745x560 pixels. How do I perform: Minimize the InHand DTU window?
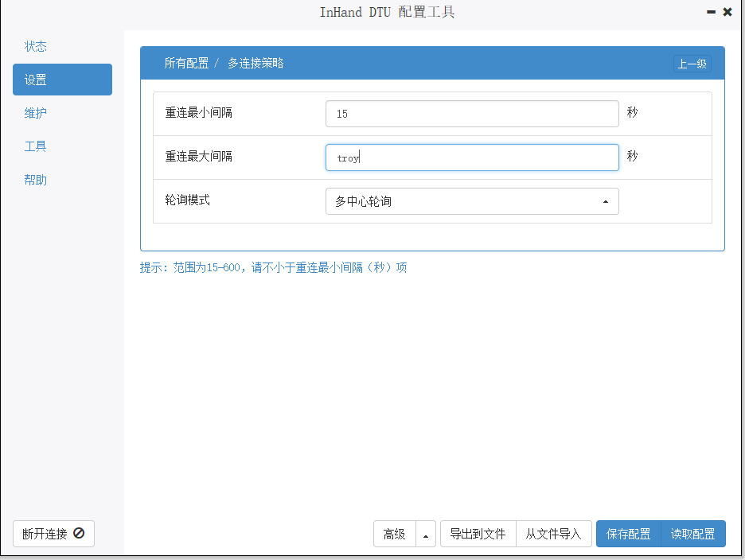tap(710, 12)
